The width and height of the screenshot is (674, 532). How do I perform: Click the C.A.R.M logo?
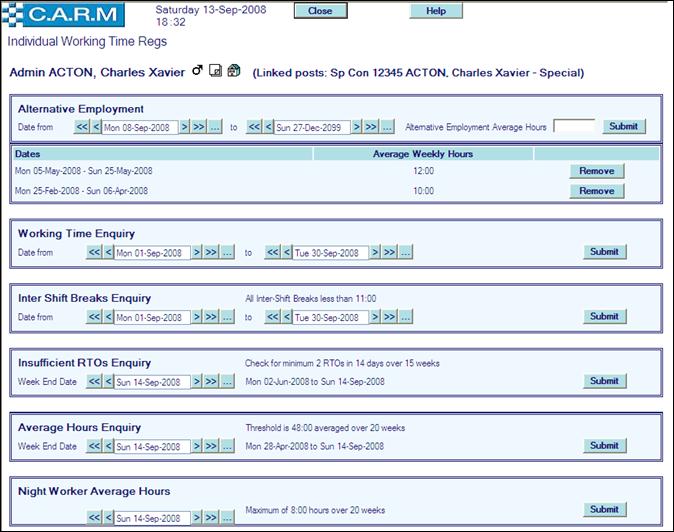tap(66, 14)
